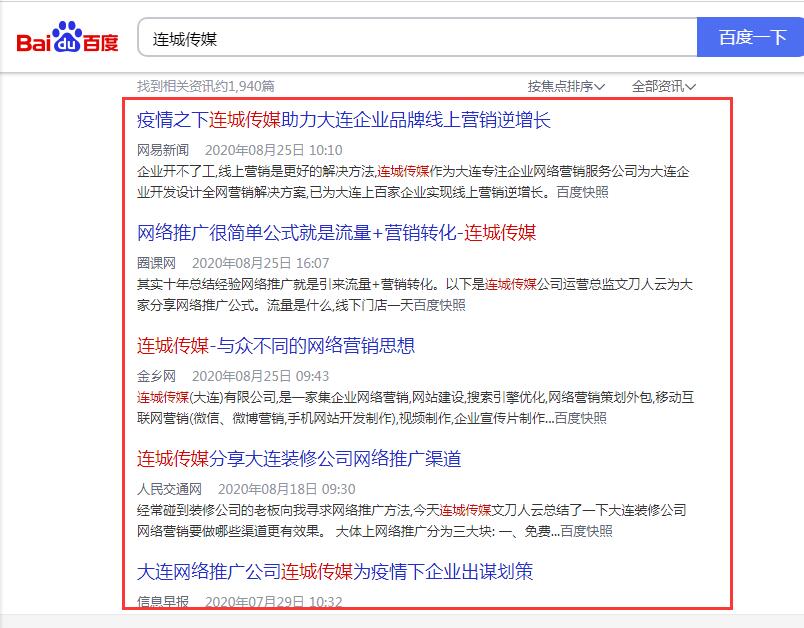Click the source name 圈课网
Viewport: 804px width, 628px height.
(156, 263)
